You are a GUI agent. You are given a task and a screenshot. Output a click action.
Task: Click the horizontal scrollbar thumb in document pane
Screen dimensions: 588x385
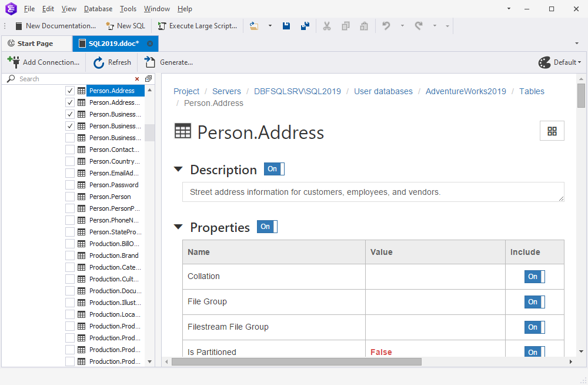coord(296,361)
